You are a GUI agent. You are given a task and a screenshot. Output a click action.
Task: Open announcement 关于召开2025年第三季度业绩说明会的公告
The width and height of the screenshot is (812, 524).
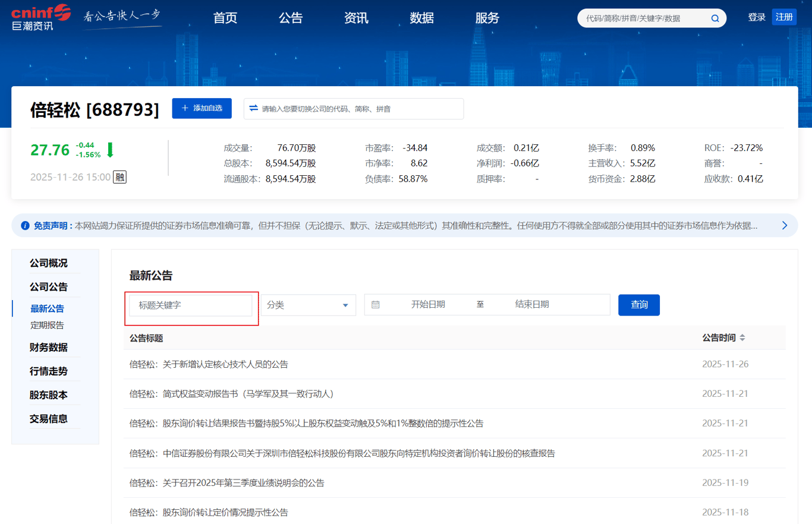click(x=227, y=483)
